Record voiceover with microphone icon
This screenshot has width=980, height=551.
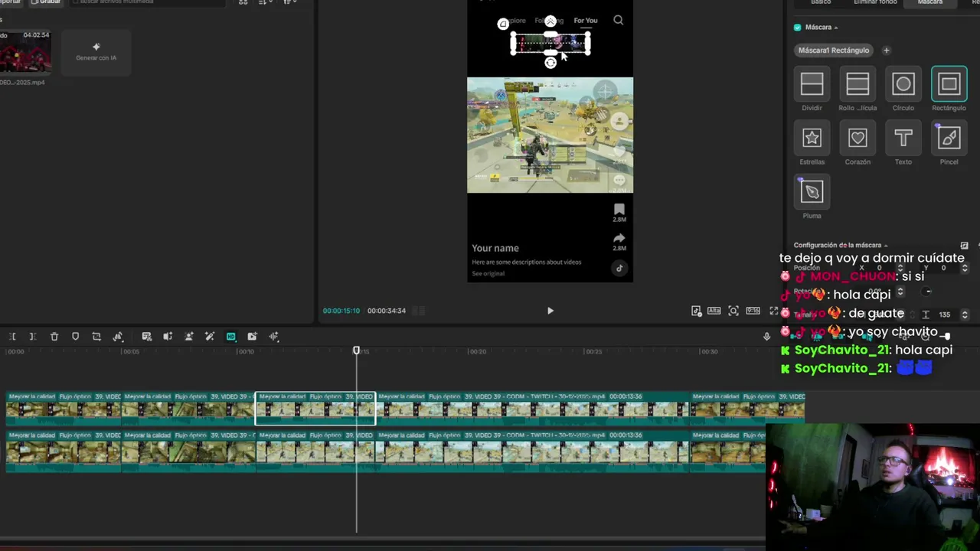pos(766,337)
